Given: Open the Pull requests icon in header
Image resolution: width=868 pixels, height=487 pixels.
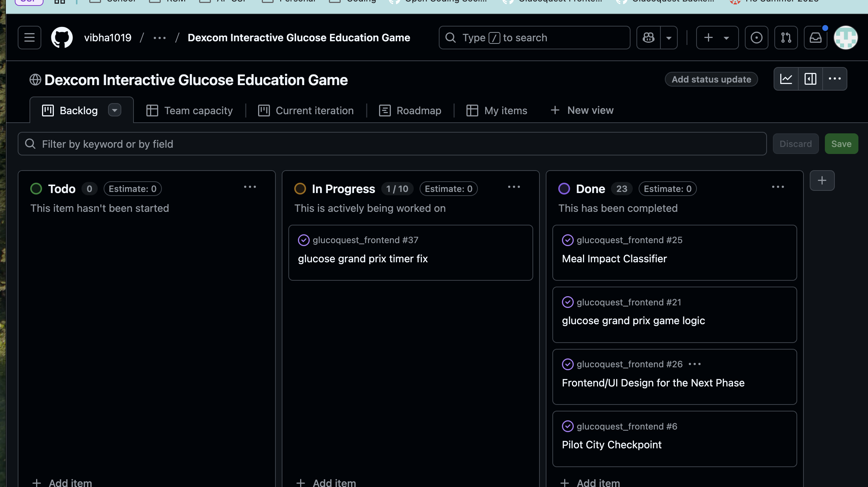Looking at the screenshot, I should (786, 38).
